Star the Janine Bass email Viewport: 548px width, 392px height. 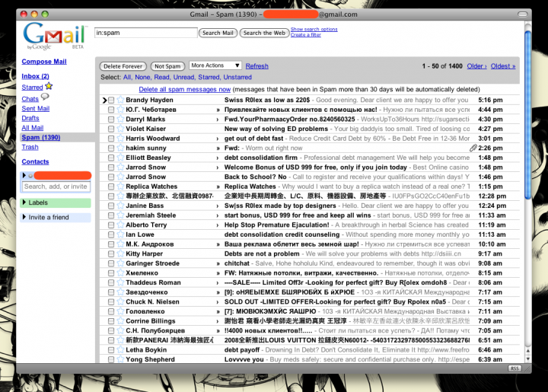tap(120, 206)
